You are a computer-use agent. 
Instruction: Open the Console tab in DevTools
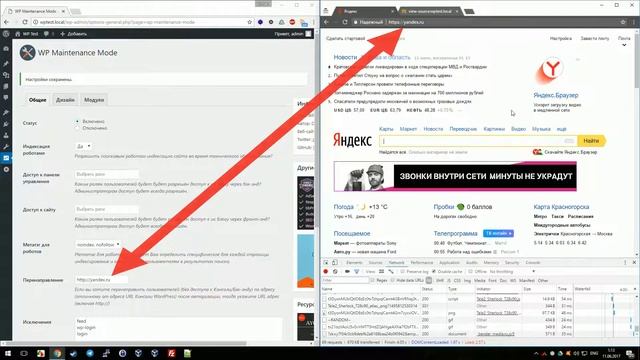[533, 262]
